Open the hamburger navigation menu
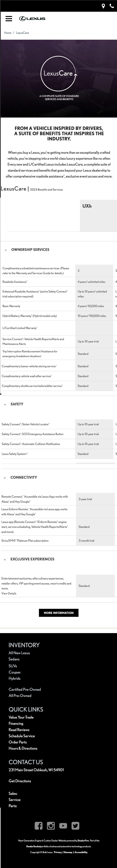 9,19
